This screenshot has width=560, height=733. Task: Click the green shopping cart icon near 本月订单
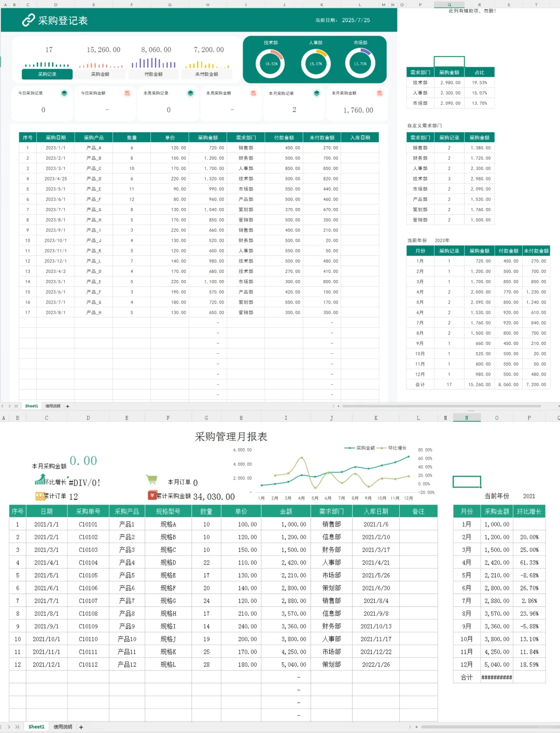[151, 480]
